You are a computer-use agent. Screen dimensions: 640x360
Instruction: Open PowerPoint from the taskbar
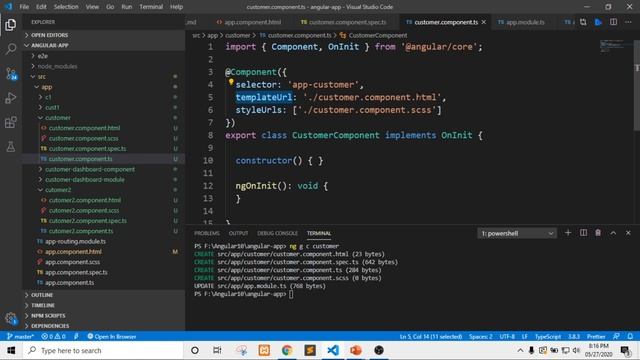[356, 350]
